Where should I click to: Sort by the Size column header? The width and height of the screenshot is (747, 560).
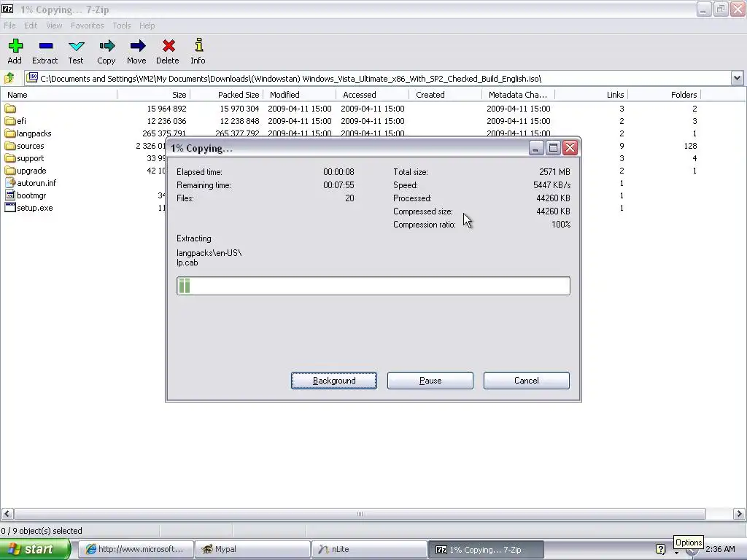click(153, 95)
